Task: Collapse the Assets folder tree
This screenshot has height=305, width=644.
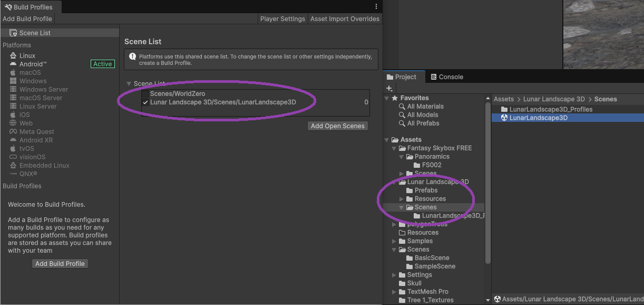Action: (x=387, y=140)
